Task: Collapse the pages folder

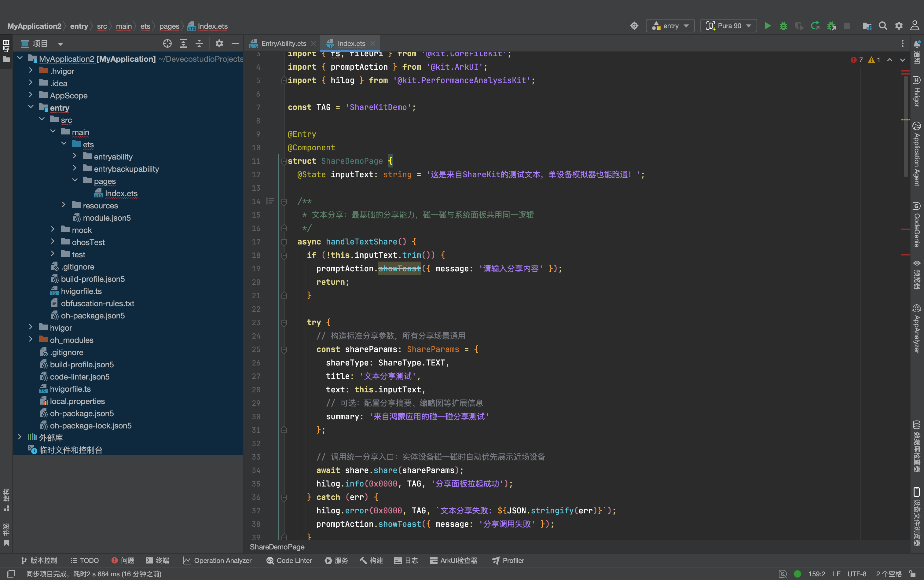Action: tap(75, 181)
